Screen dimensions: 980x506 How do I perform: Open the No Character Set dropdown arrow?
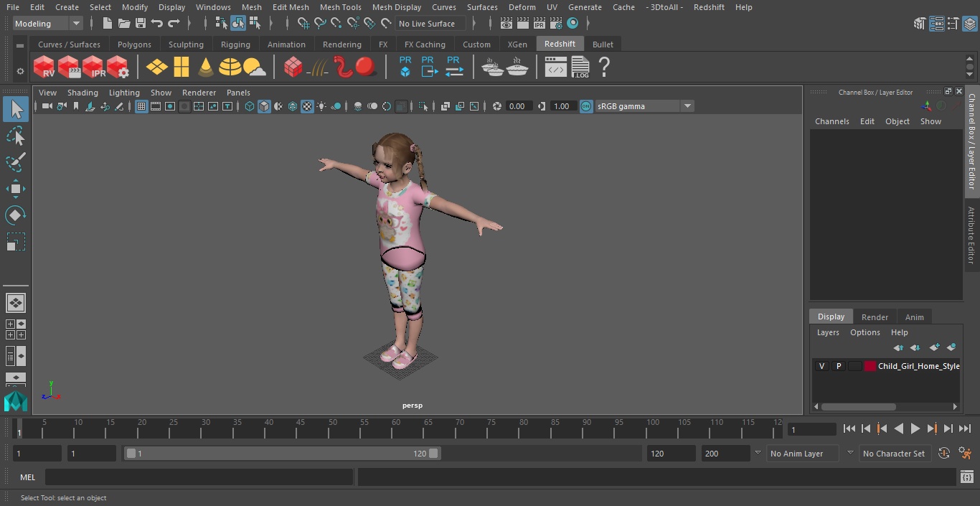850,453
